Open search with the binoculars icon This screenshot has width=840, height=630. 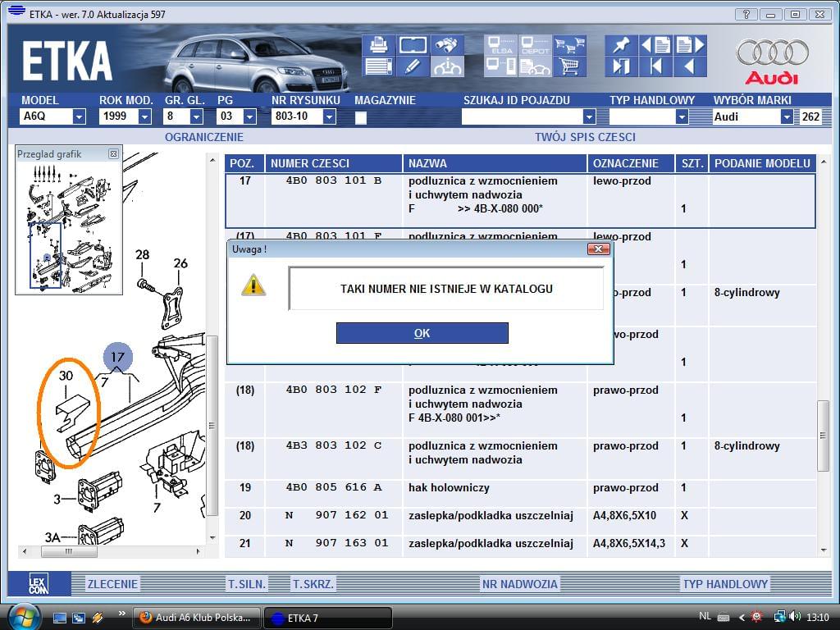(447, 45)
